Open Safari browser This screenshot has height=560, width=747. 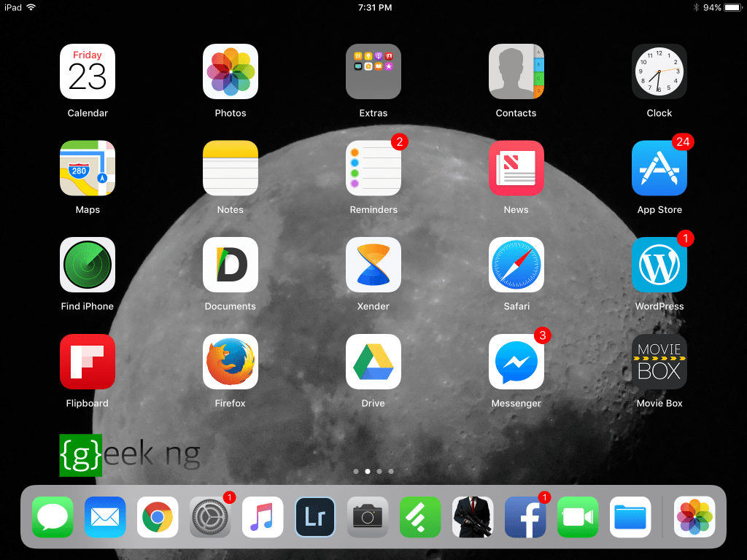[516, 265]
